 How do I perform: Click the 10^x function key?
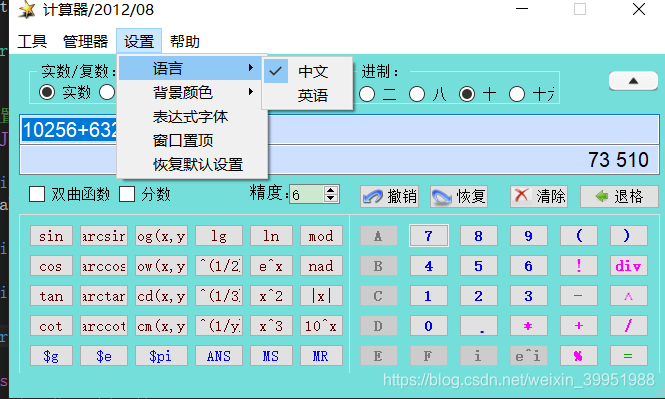click(321, 326)
